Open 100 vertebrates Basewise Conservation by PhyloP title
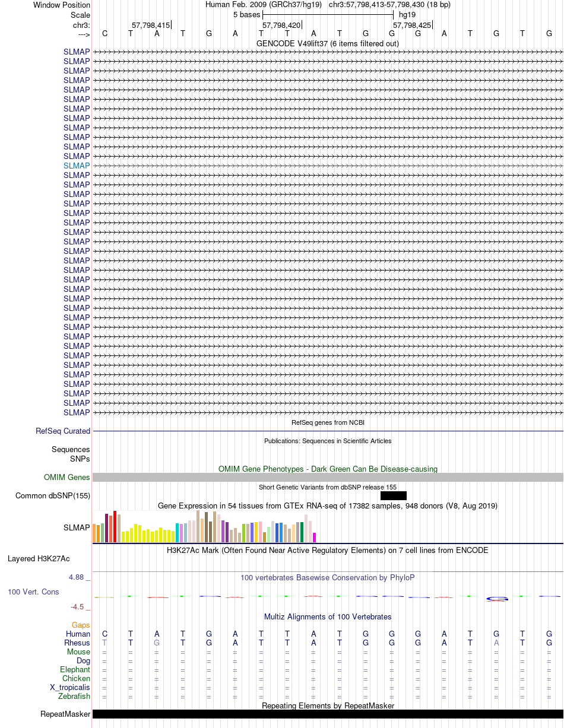The image size is (564, 728). (x=328, y=577)
